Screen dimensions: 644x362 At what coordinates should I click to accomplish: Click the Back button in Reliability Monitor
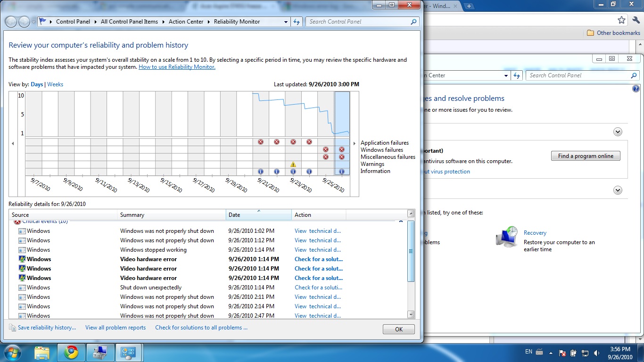coord(11,22)
